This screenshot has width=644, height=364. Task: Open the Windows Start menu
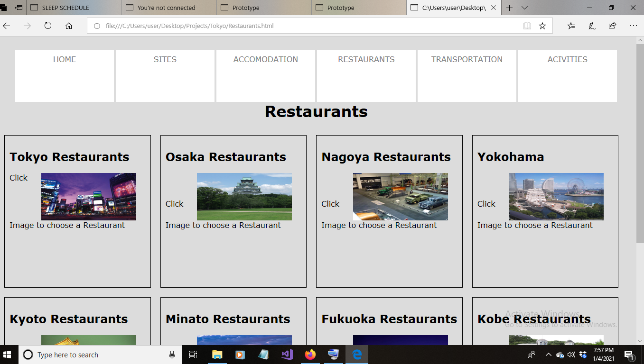[x=8, y=355]
